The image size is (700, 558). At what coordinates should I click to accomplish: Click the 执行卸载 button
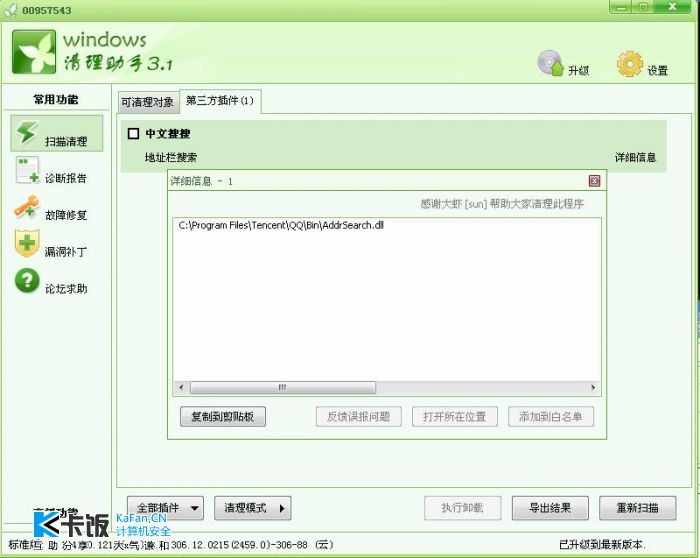click(462, 508)
